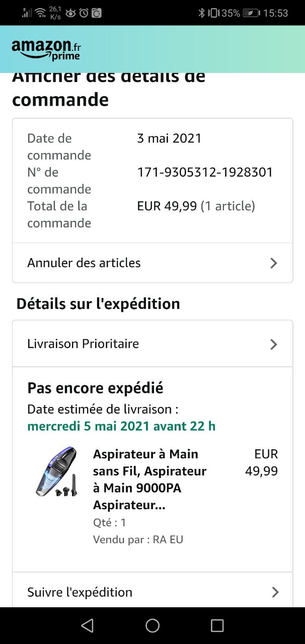Tap the Amazon.fr Prime logo
The width and height of the screenshot is (305, 644).
pyautogui.click(x=46, y=50)
